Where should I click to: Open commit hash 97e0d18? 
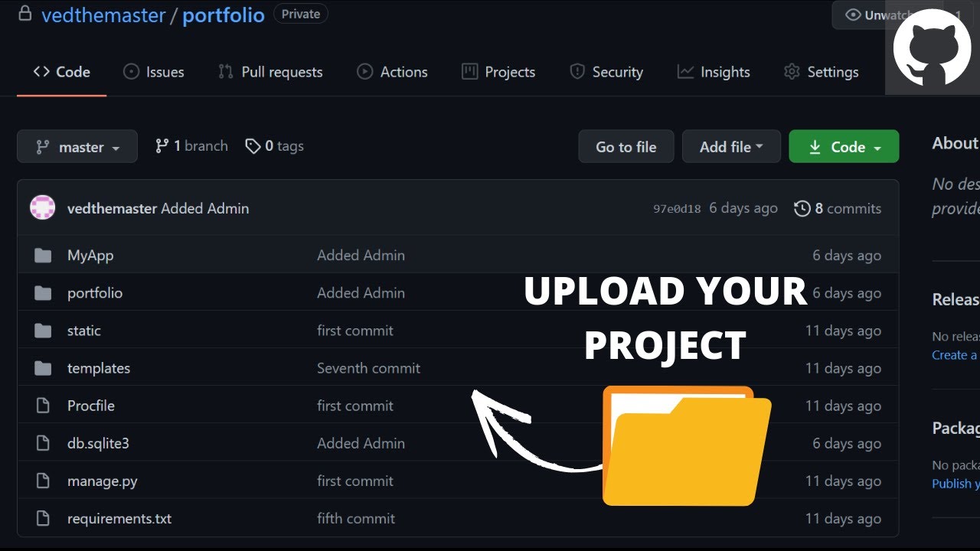[x=677, y=208]
